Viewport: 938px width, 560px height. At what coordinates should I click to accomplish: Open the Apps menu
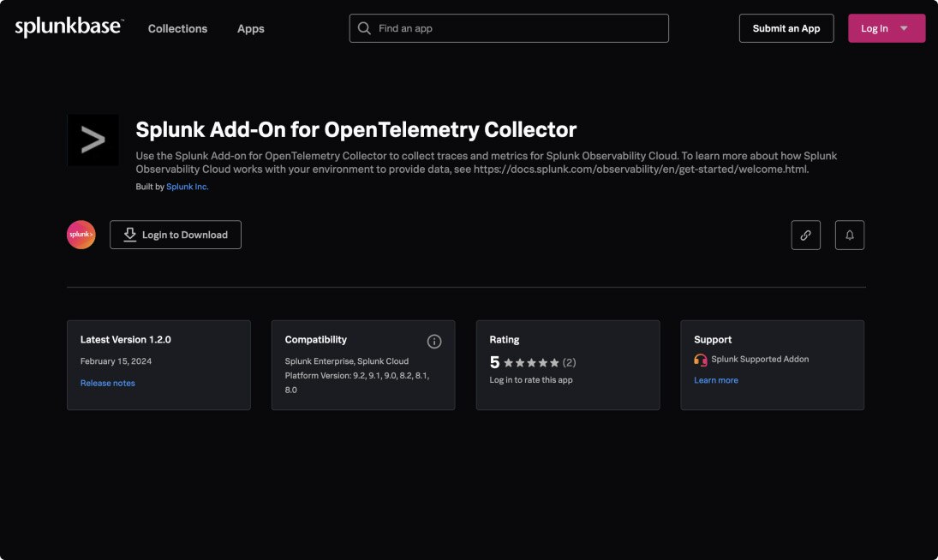pos(250,28)
